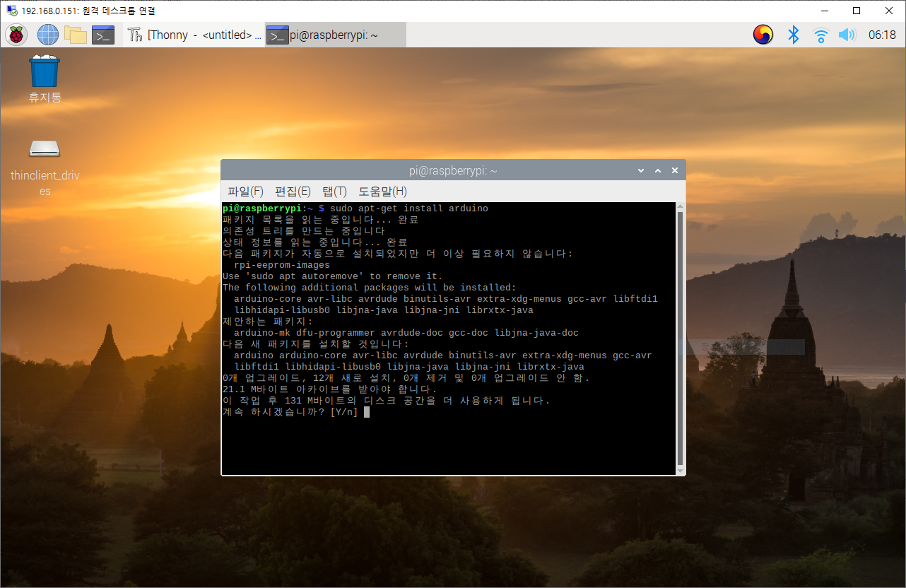906x588 pixels.
Task: Open the Bluetooth tray menu
Action: click(x=794, y=34)
